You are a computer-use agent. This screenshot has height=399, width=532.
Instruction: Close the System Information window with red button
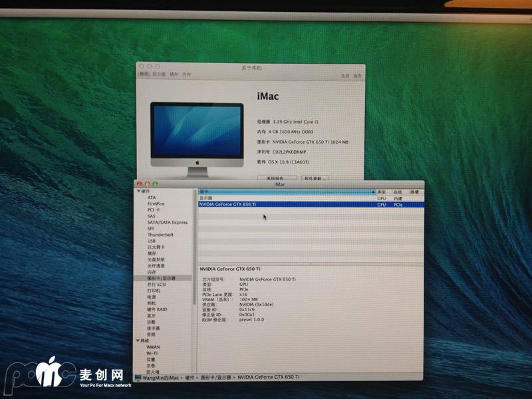point(140,184)
